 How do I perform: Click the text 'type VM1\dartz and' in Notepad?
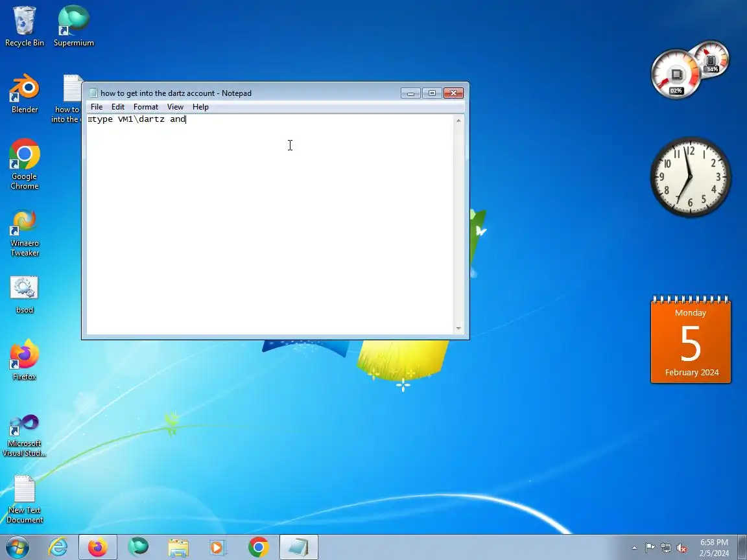138,119
